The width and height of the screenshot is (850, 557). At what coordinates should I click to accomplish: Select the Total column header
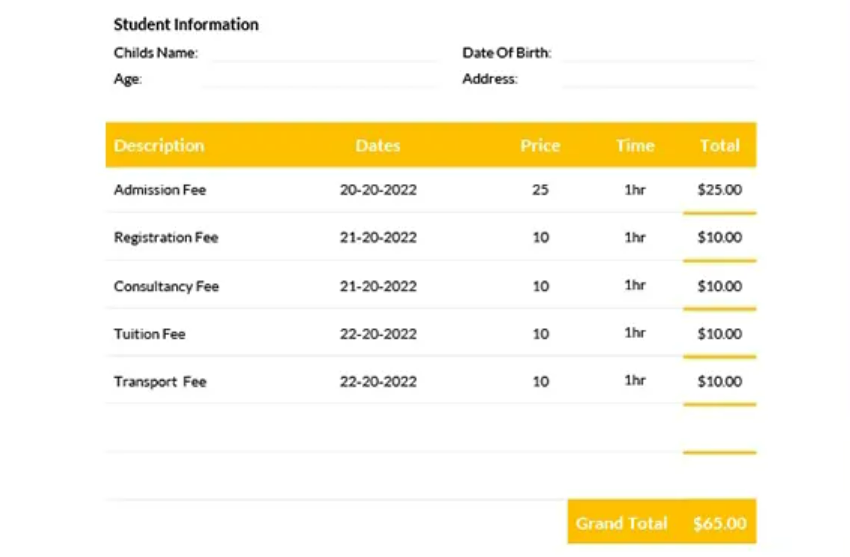(x=719, y=145)
